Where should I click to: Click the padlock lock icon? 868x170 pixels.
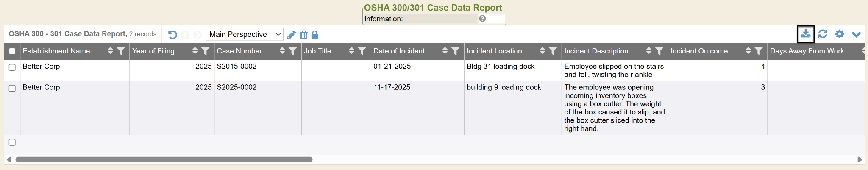coord(314,35)
